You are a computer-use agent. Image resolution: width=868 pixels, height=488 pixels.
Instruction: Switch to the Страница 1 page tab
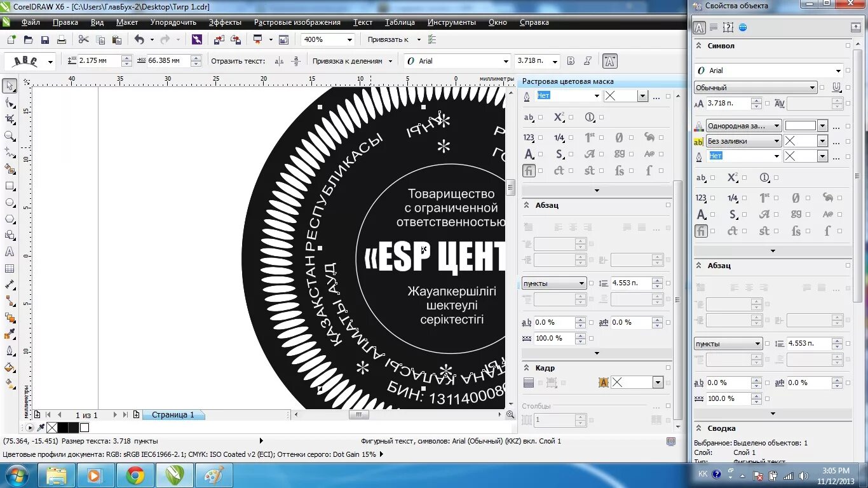coord(173,415)
